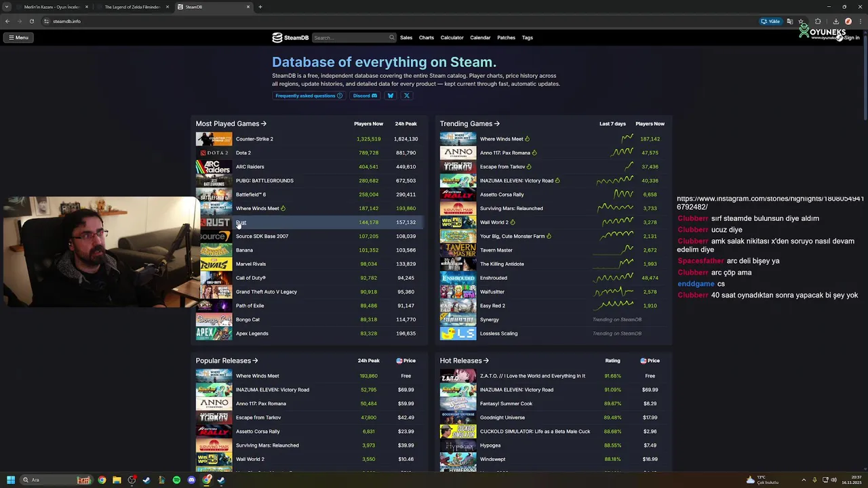
Task: Focus the Windows taskbar search box
Action: coord(58,480)
